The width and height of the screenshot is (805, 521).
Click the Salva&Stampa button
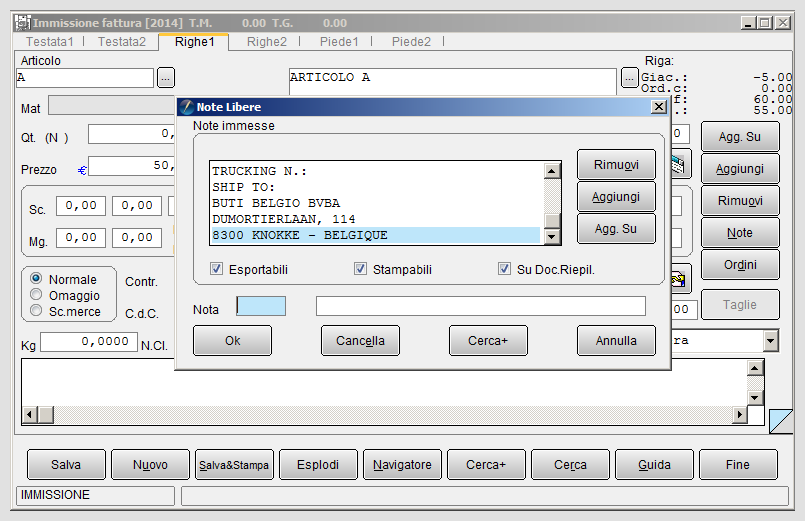point(234,465)
